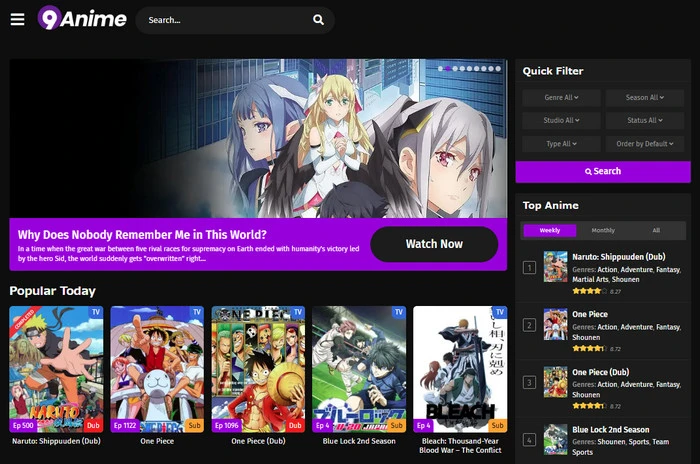
Task: Switch to the All tab in Top Anime
Action: click(x=656, y=230)
